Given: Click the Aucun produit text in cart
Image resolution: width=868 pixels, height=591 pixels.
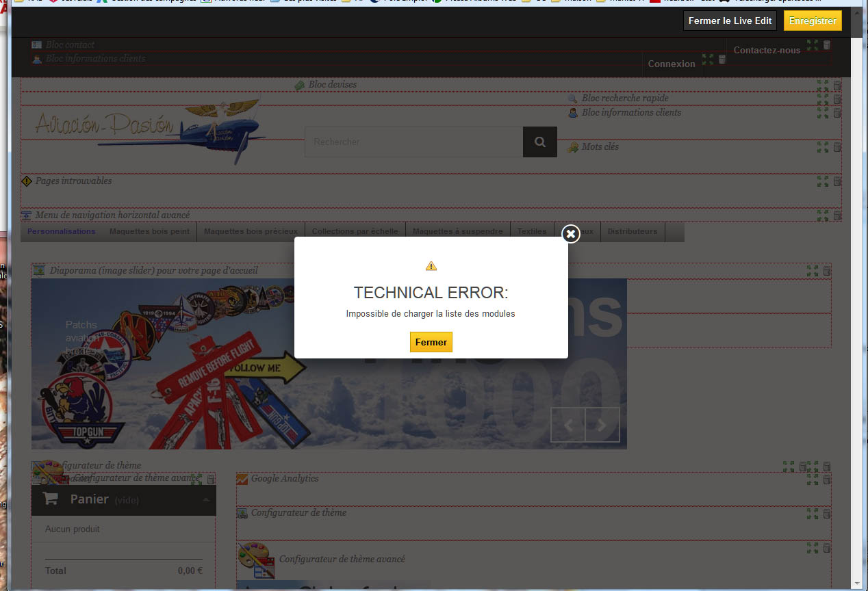Looking at the screenshot, I should click(73, 529).
